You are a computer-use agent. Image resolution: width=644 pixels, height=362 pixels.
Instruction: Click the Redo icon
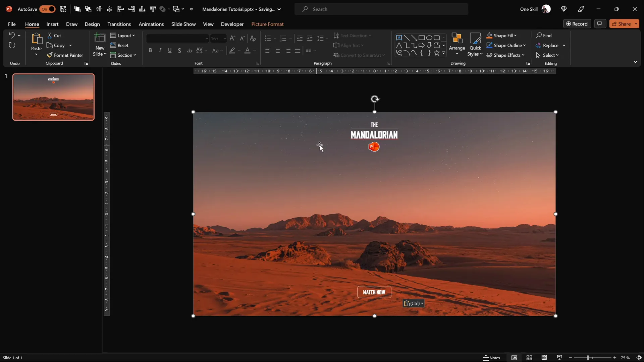(x=12, y=45)
